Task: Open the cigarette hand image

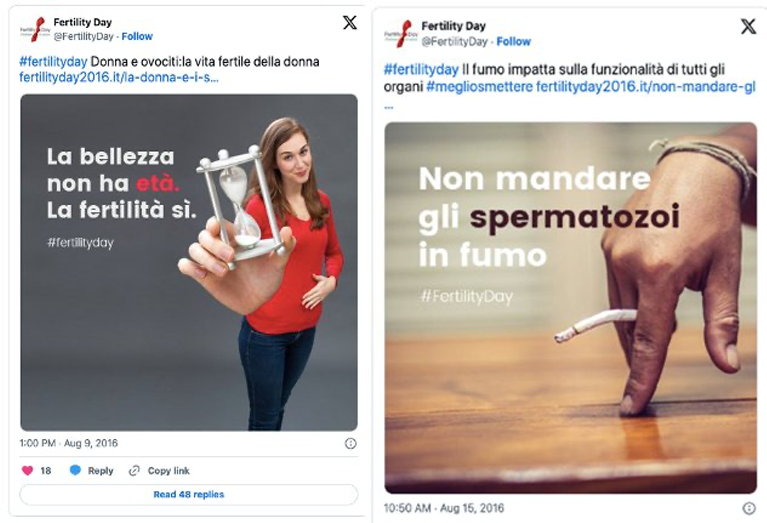Action: (570, 308)
